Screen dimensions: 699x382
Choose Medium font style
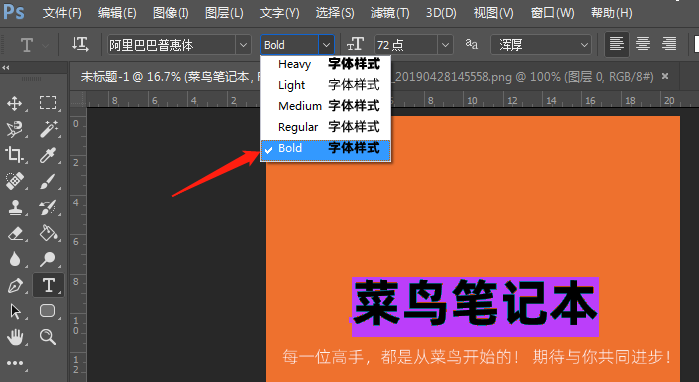coord(325,106)
